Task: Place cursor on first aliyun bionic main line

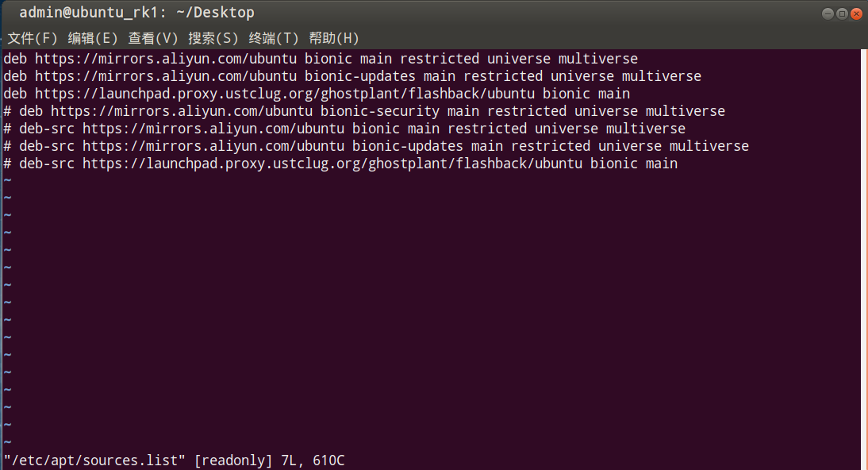Action: (321, 59)
